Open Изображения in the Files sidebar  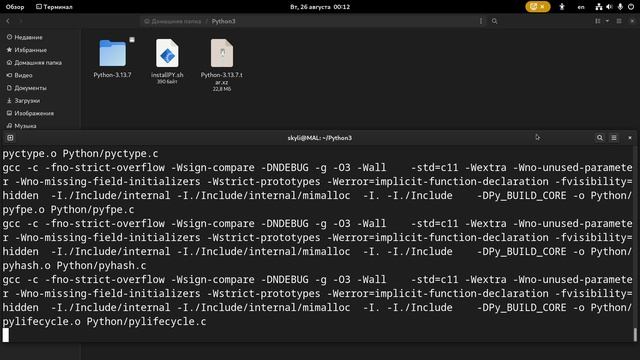point(30,113)
